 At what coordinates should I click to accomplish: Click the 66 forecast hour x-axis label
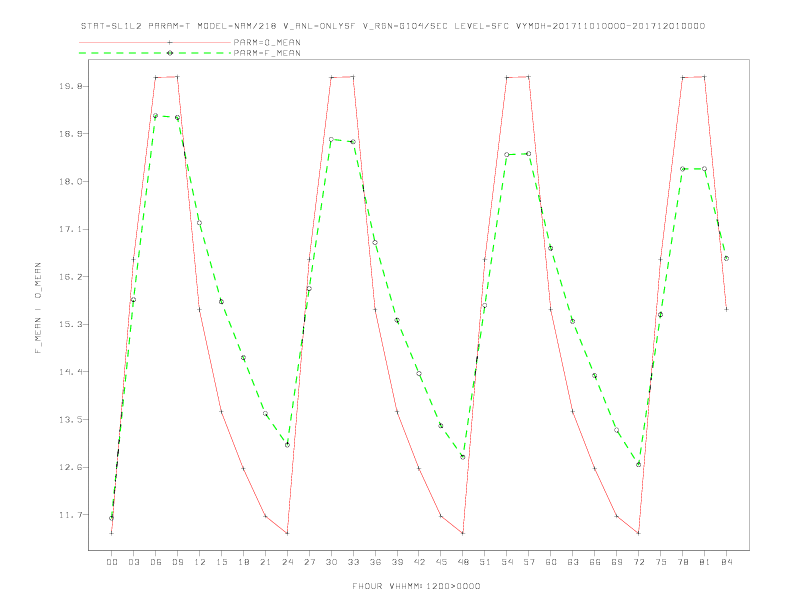(595, 562)
